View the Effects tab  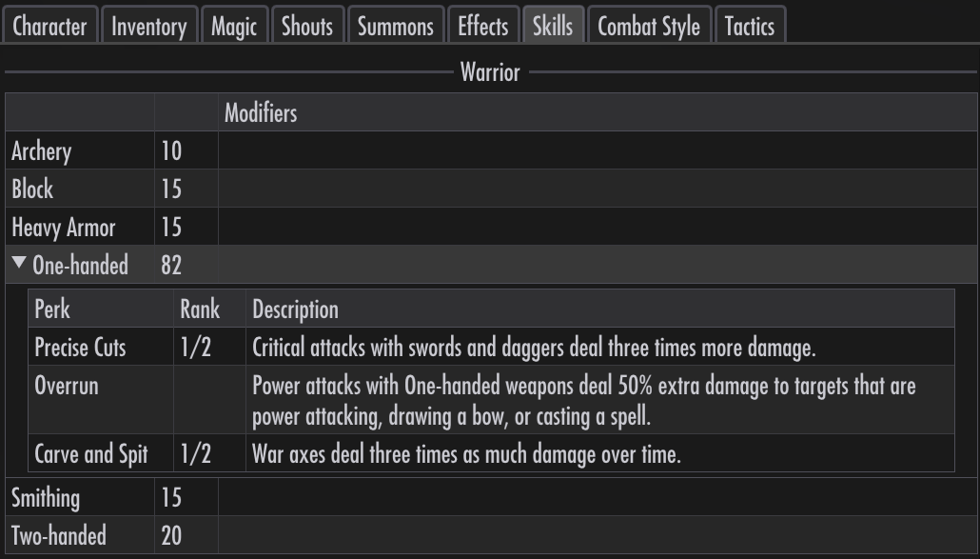(x=483, y=26)
